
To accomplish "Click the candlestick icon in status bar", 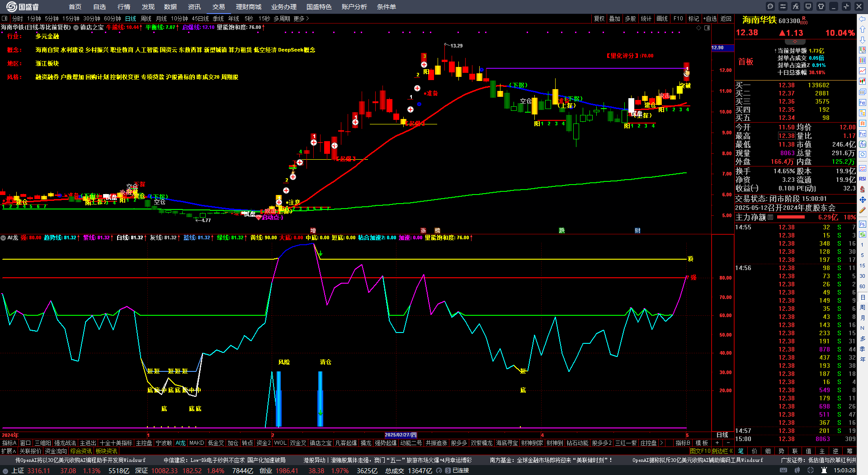I will (x=797, y=470).
